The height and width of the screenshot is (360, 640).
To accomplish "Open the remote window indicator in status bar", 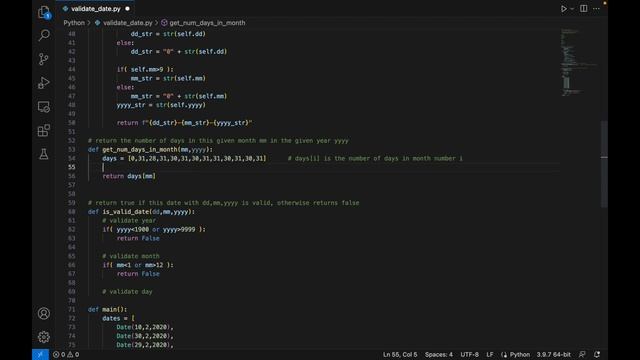I will click(x=40, y=354).
